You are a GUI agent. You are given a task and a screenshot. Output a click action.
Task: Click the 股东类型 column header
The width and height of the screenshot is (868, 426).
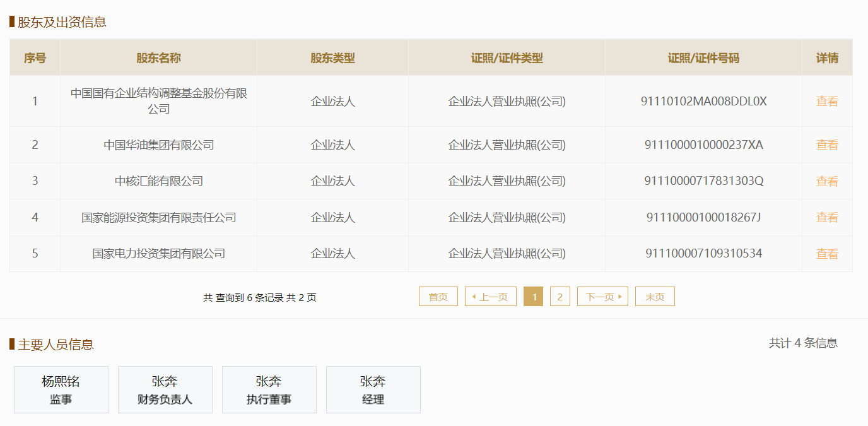pyautogui.click(x=332, y=58)
